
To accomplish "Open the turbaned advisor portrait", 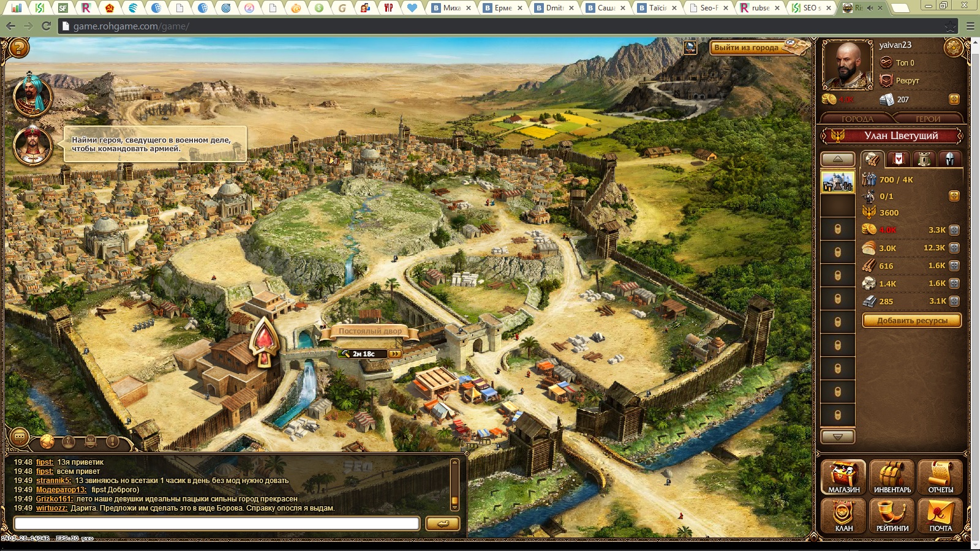I will point(32,96).
